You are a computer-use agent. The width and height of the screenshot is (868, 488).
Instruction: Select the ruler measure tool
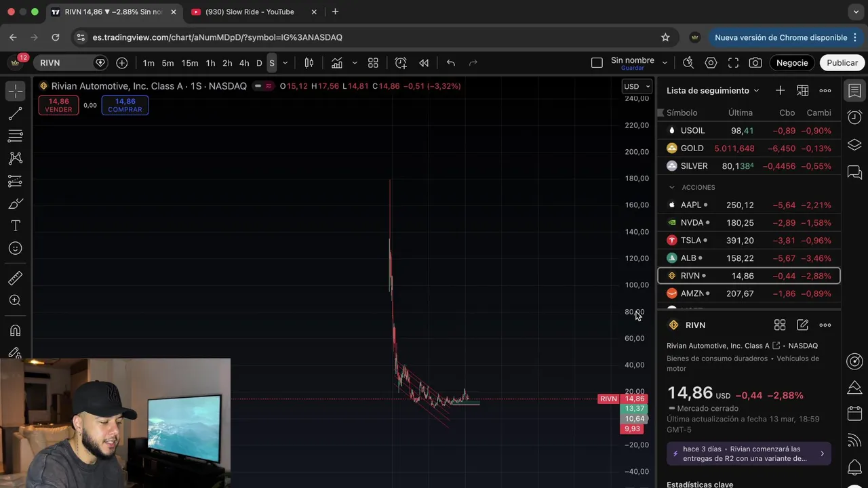16,278
